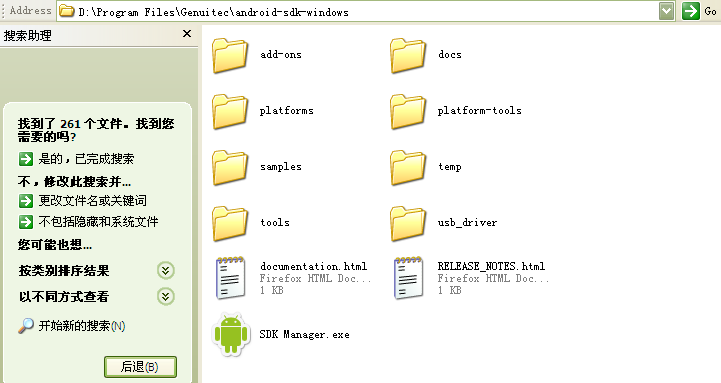Screen dimensions: 721x383
Task: Click the temp folder icon
Action: 408,168
